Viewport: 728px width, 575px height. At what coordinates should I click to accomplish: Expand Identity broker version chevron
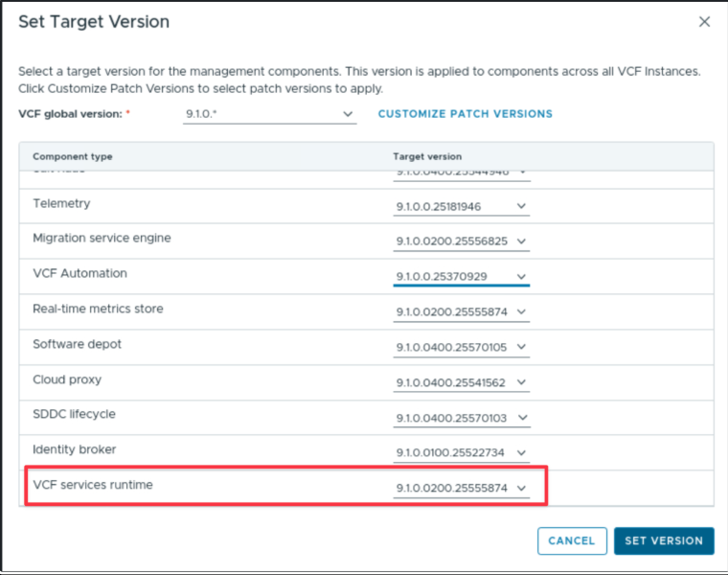[x=521, y=453]
